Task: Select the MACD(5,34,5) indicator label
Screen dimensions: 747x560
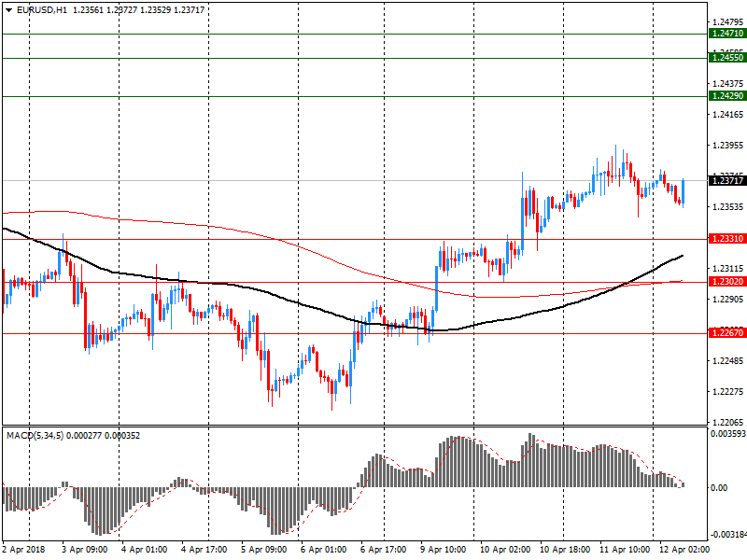Action: [x=35, y=436]
